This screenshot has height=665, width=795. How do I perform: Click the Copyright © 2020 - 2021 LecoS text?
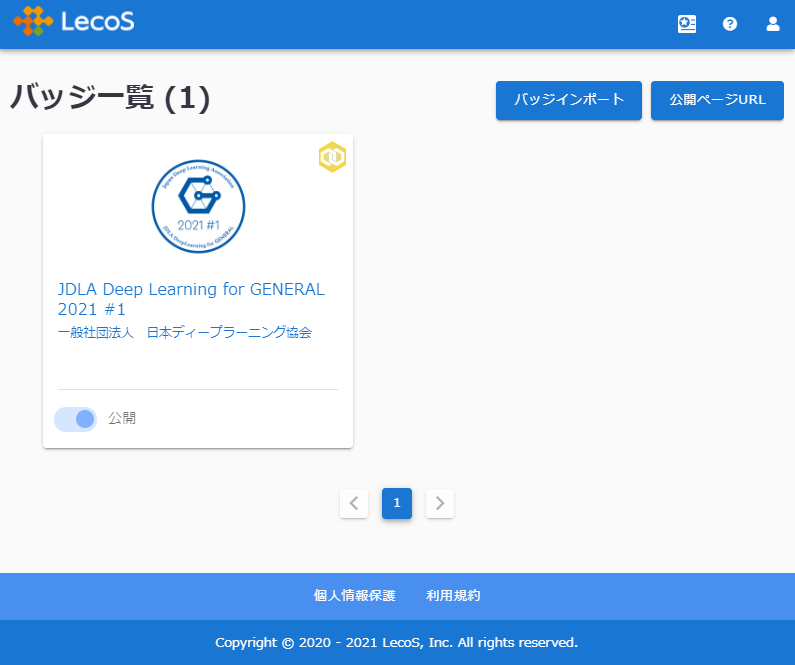396,643
